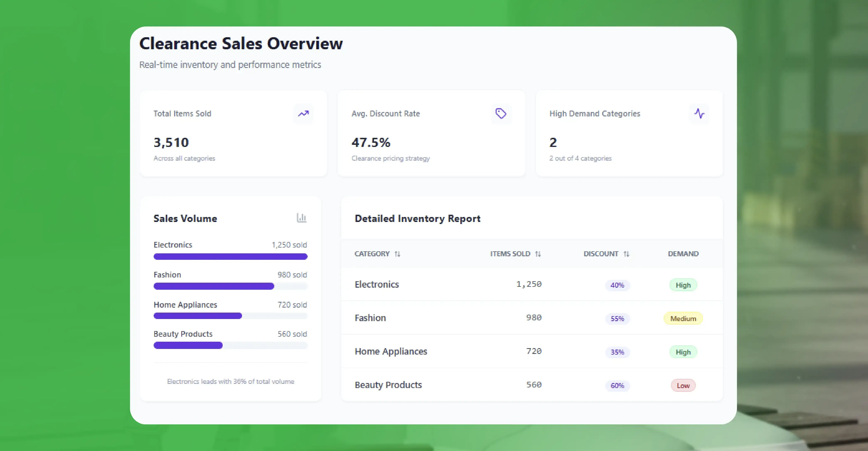This screenshot has width=868, height=451.
Task: Select the Electronics row in inventory table
Action: click(x=377, y=284)
